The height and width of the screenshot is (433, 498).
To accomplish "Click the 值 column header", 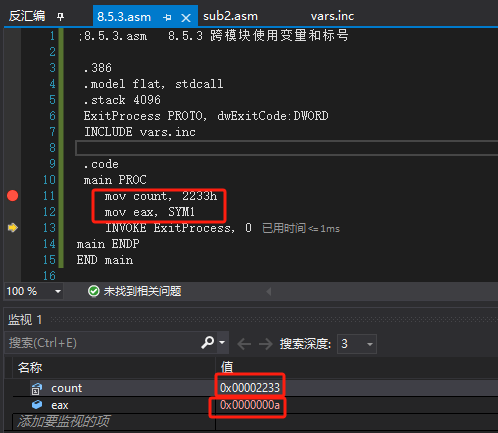I will pos(227,367).
